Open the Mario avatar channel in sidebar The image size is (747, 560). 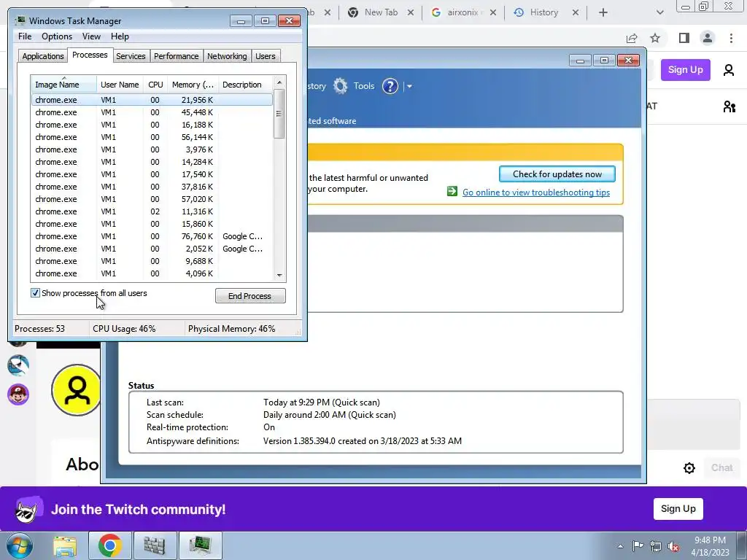(18, 394)
